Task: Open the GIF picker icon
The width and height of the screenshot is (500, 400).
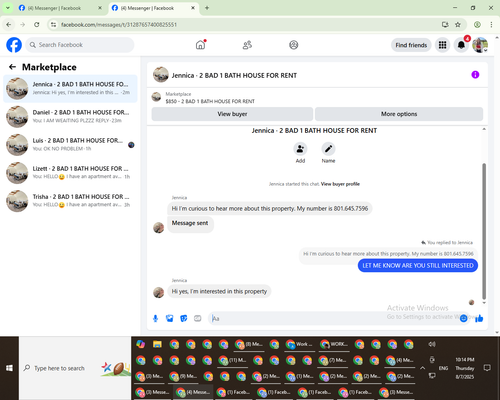Action: pyautogui.click(x=198, y=318)
